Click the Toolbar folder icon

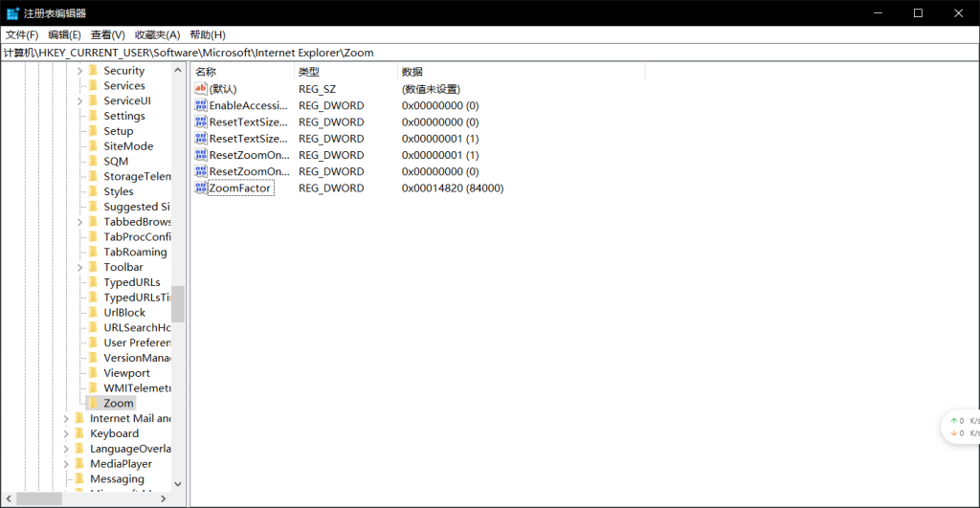94,267
